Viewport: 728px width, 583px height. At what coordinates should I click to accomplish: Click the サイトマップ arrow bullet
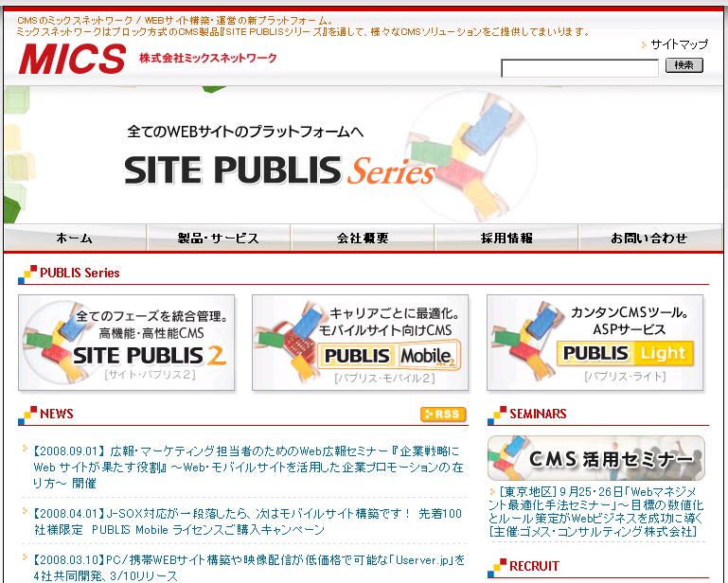644,45
